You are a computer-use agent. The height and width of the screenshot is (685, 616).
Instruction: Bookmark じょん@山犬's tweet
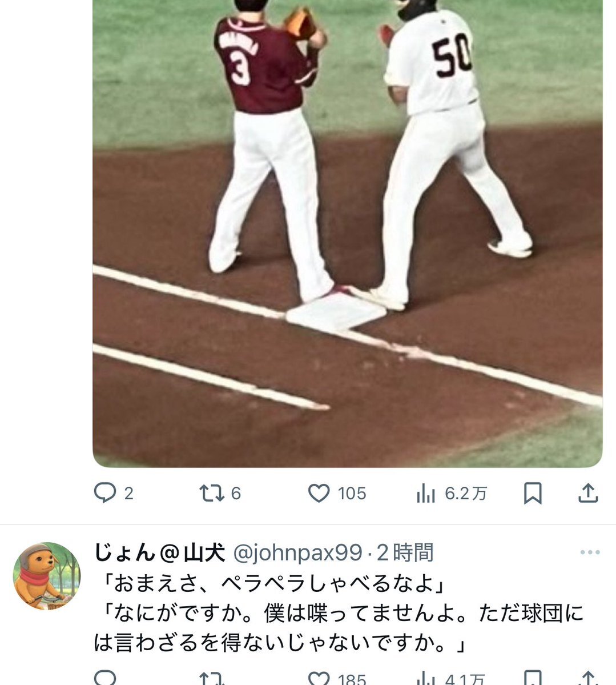click(533, 679)
